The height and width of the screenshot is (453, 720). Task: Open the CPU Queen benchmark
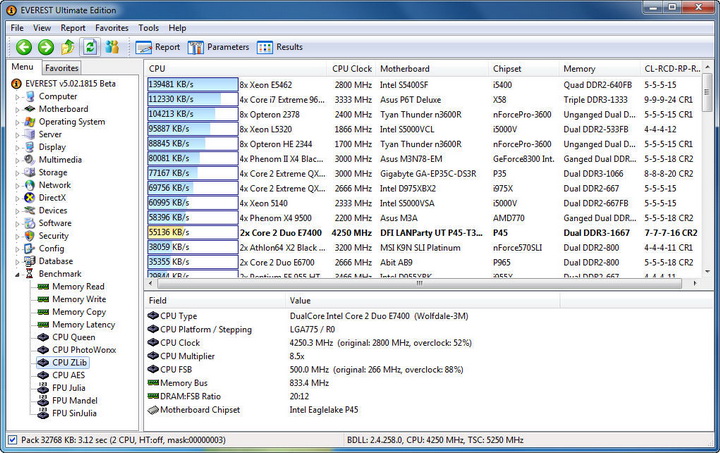74,337
